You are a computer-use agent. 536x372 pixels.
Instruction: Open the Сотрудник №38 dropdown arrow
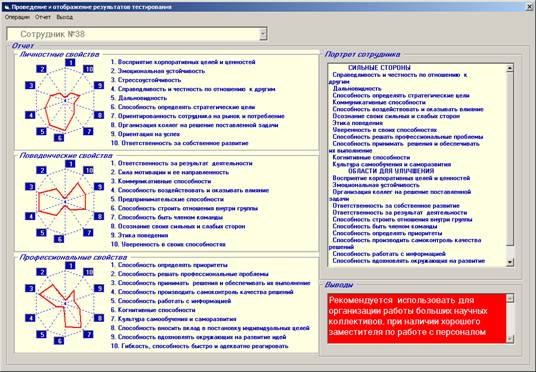pyautogui.click(x=263, y=34)
